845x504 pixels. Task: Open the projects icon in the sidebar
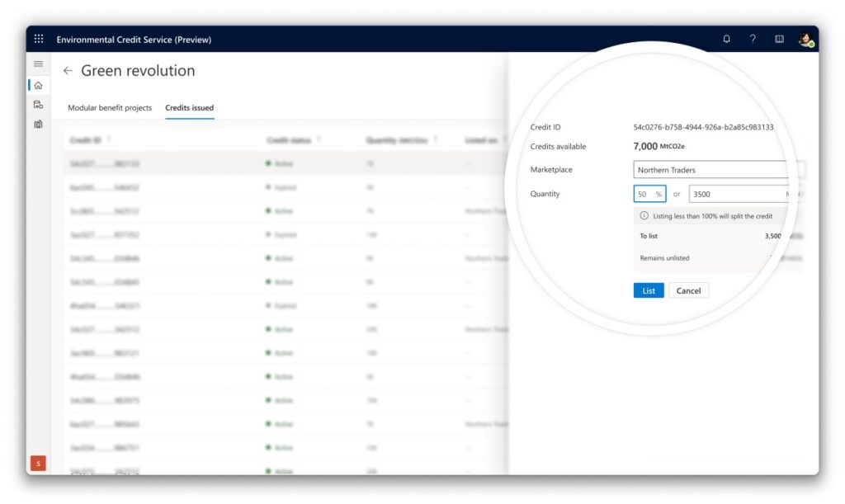[38, 104]
